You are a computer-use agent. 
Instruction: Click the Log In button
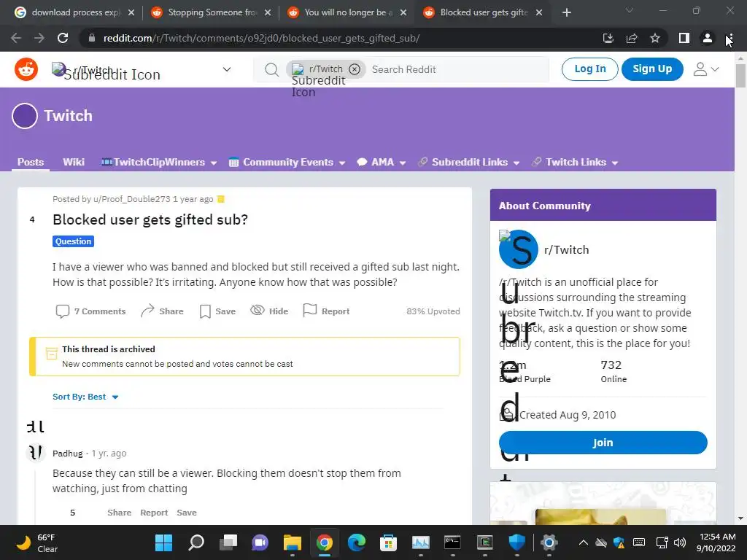[589, 69]
